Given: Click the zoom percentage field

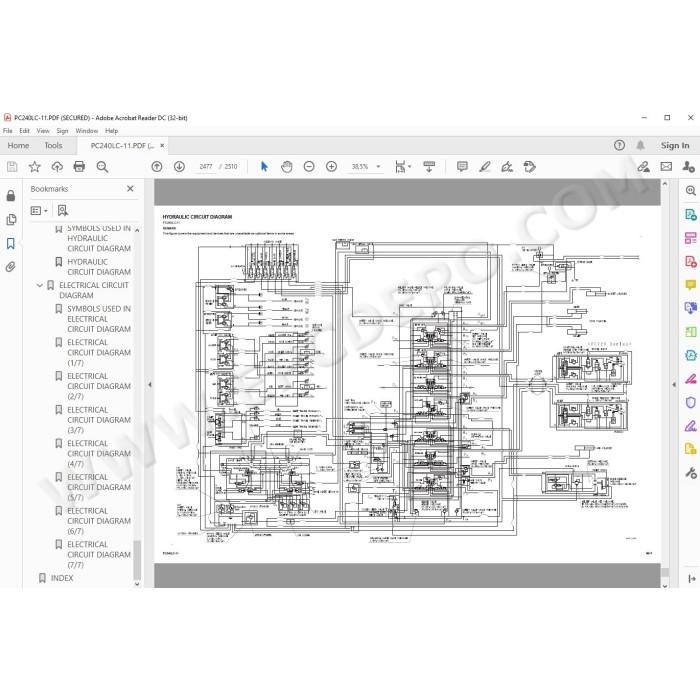Looking at the screenshot, I should (x=360, y=167).
